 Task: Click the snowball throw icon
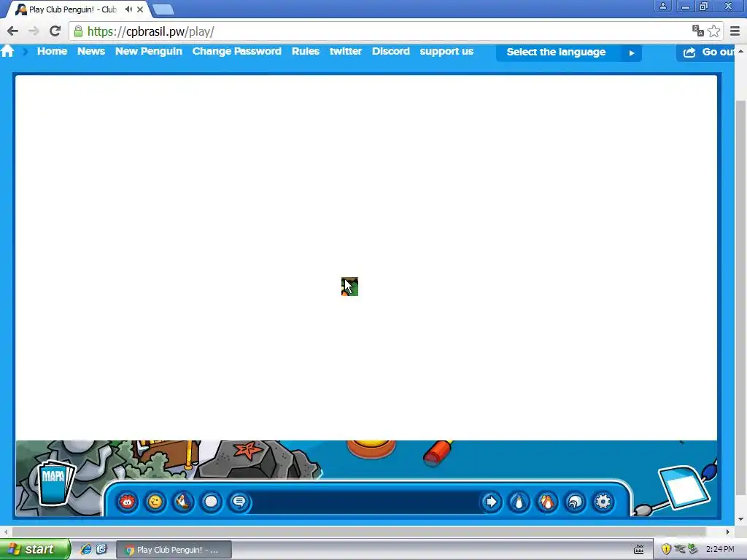click(211, 502)
